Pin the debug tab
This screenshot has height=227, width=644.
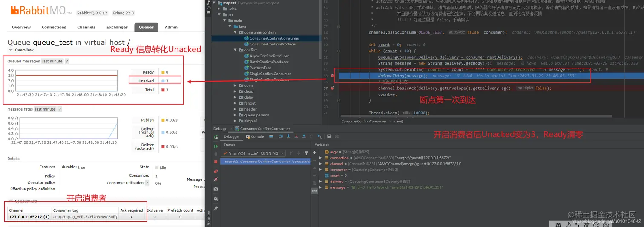pos(216,208)
